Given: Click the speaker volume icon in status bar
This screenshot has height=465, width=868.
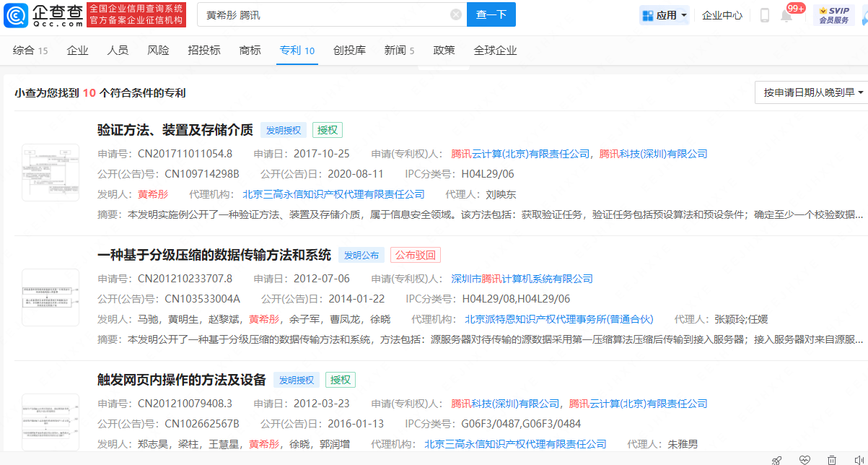Looking at the screenshot, I should point(859,459).
